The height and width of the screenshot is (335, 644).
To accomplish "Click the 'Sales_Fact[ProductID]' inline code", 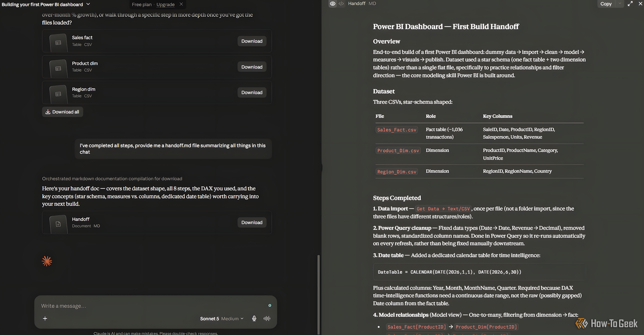I will (x=417, y=327).
